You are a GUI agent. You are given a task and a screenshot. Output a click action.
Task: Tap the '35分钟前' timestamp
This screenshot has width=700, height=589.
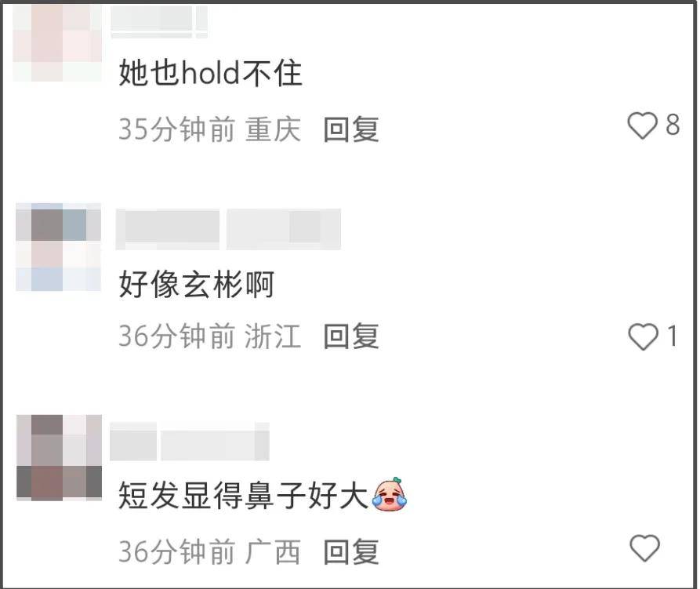(x=177, y=129)
